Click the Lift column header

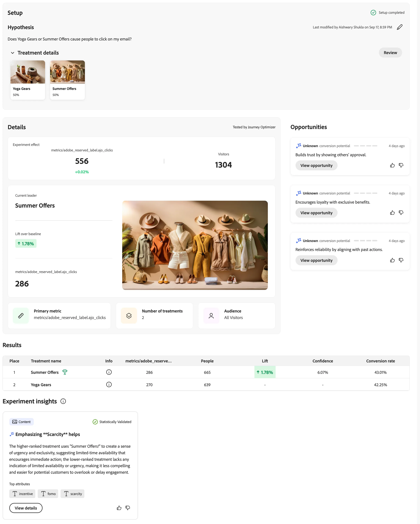(265, 361)
